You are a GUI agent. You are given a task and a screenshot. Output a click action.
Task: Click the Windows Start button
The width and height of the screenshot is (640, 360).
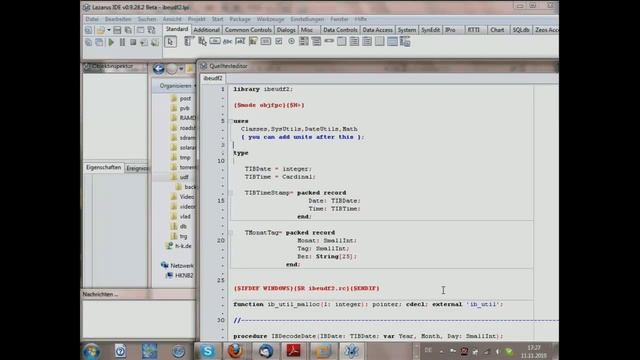point(91,351)
